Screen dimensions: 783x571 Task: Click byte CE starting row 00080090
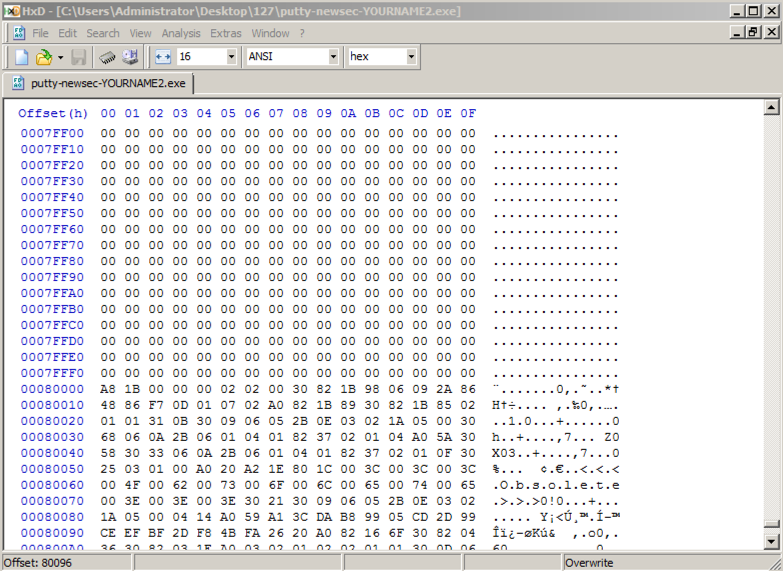click(108, 533)
